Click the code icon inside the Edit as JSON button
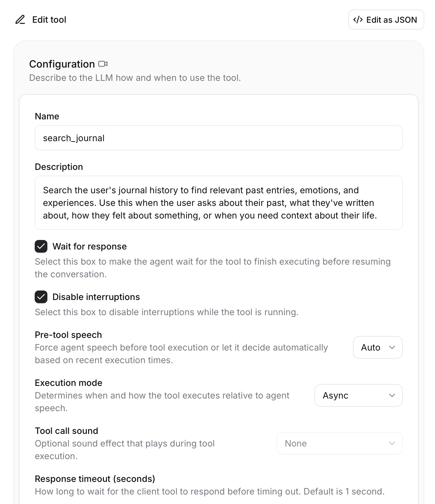Image resolution: width=435 pixels, height=504 pixels. (358, 20)
